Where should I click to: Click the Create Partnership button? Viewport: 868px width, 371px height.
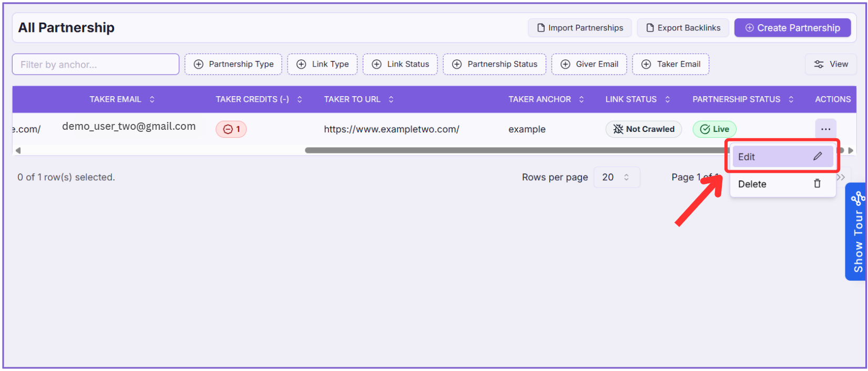(792, 28)
